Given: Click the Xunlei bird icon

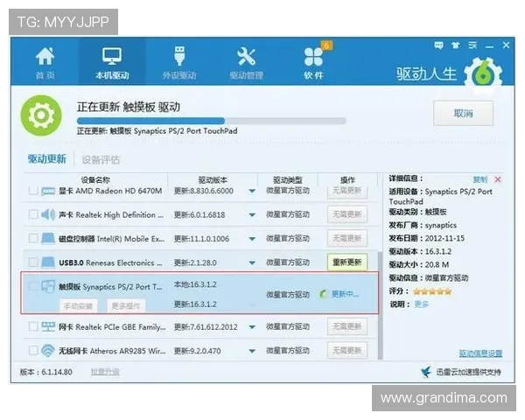Looking at the screenshot, I should click(426, 372).
